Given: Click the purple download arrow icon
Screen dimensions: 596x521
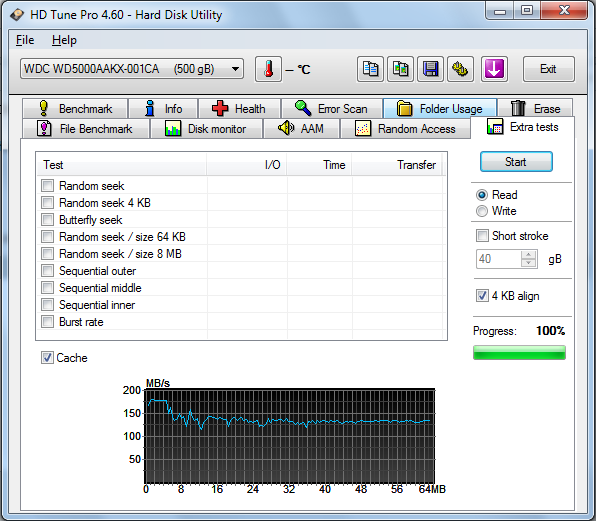Looking at the screenshot, I should pyautogui.click(x=494, y=69).
